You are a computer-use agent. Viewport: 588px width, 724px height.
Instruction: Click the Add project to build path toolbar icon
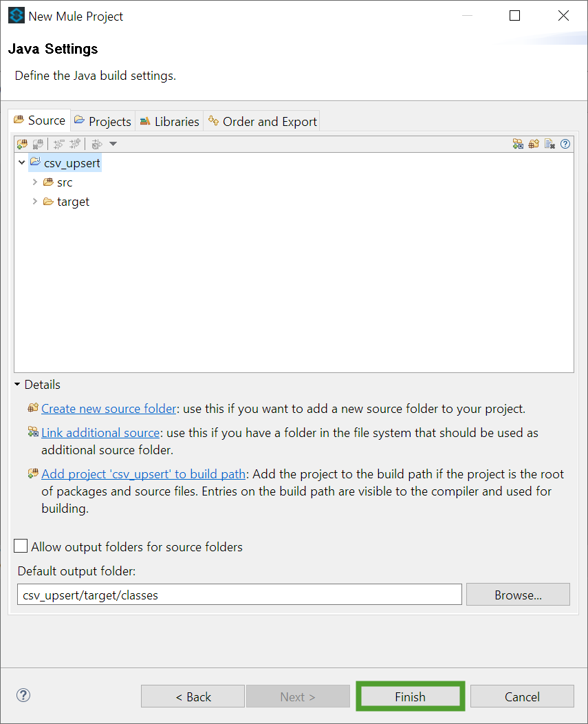pyautogui.click(x=22, y=144)
